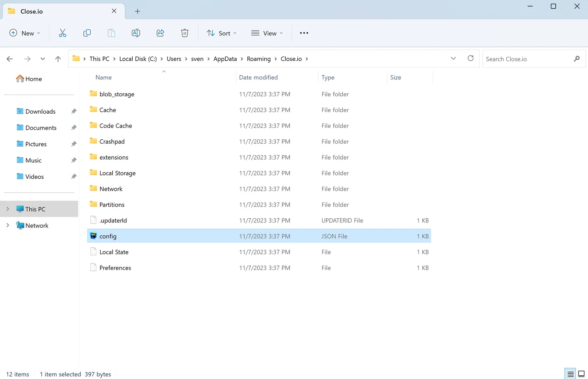This screenshot has height=379, width=588.
Task: Click the search magnifier icon
Action: tap(577, 59)
